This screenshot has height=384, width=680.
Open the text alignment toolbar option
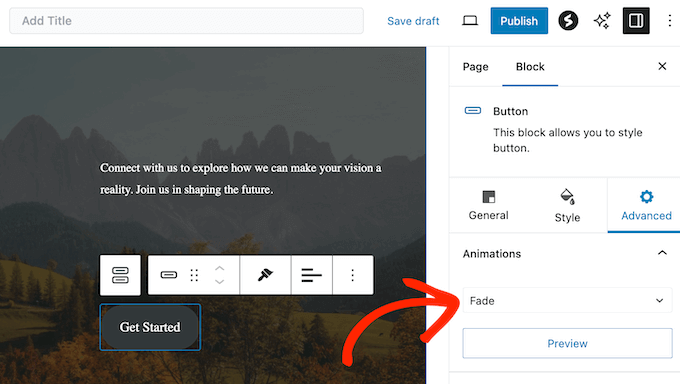pos(311,275)
